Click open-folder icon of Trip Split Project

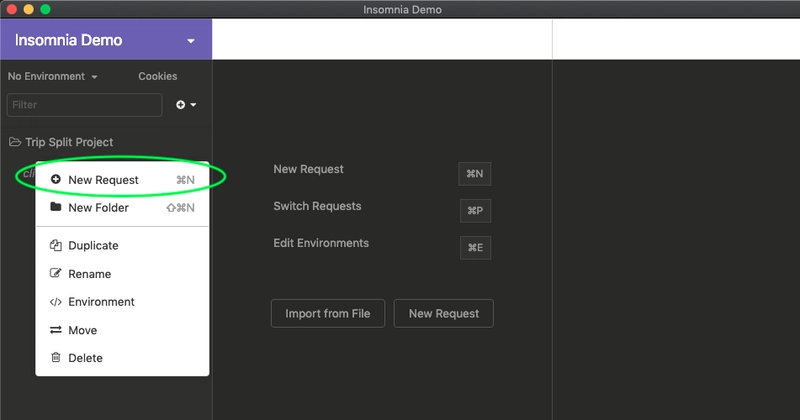click(15, 142)
